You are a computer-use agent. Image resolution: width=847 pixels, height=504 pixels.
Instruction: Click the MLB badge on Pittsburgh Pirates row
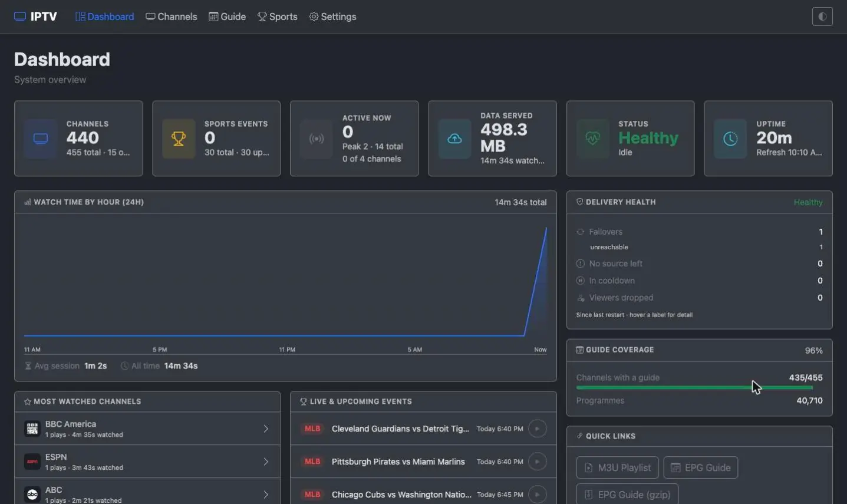pos(312,462)
